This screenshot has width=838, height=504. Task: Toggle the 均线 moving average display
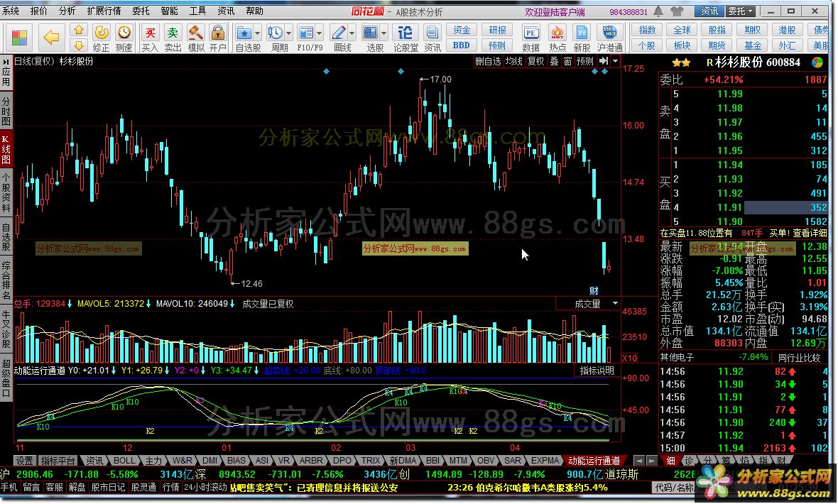coord(514,62)
